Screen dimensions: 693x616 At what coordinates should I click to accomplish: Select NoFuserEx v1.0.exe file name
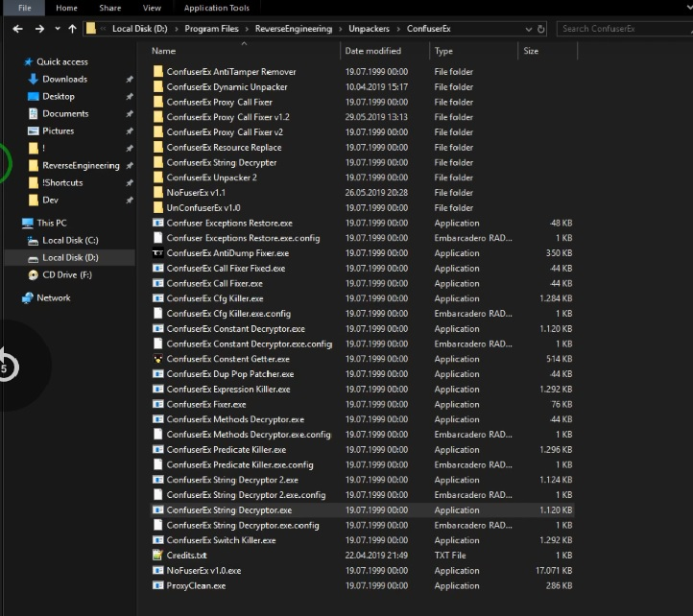coord(203,571)
